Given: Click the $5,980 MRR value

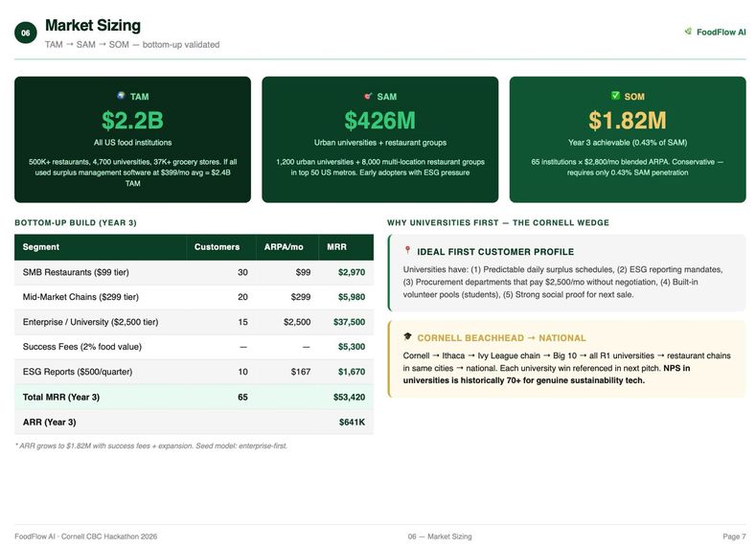Looking at the screenshot, I should (352, 297).
